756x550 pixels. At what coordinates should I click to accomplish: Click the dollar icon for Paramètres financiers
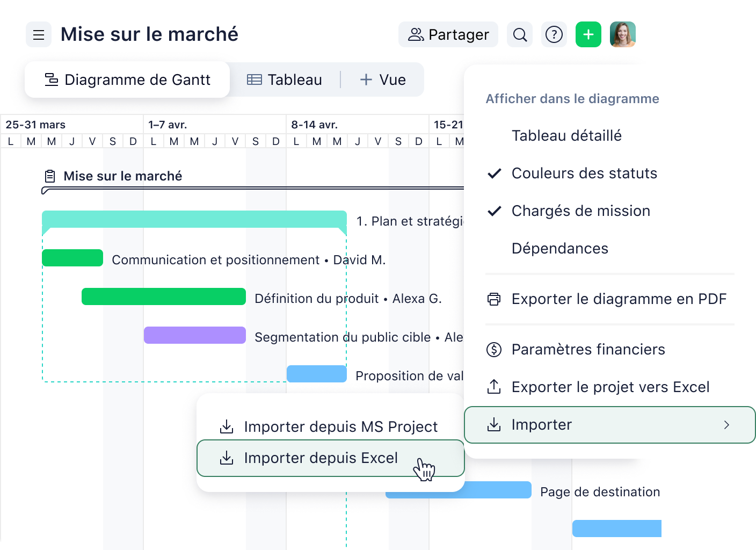494,350
